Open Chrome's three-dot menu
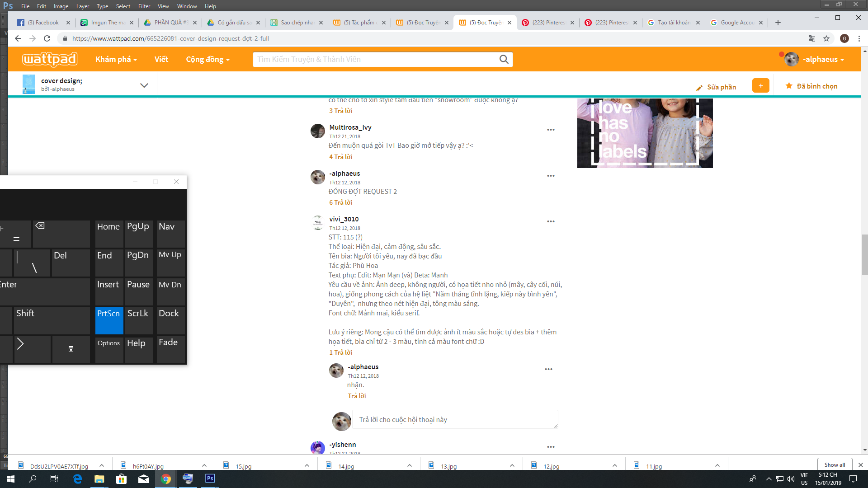 coord(859,38)
